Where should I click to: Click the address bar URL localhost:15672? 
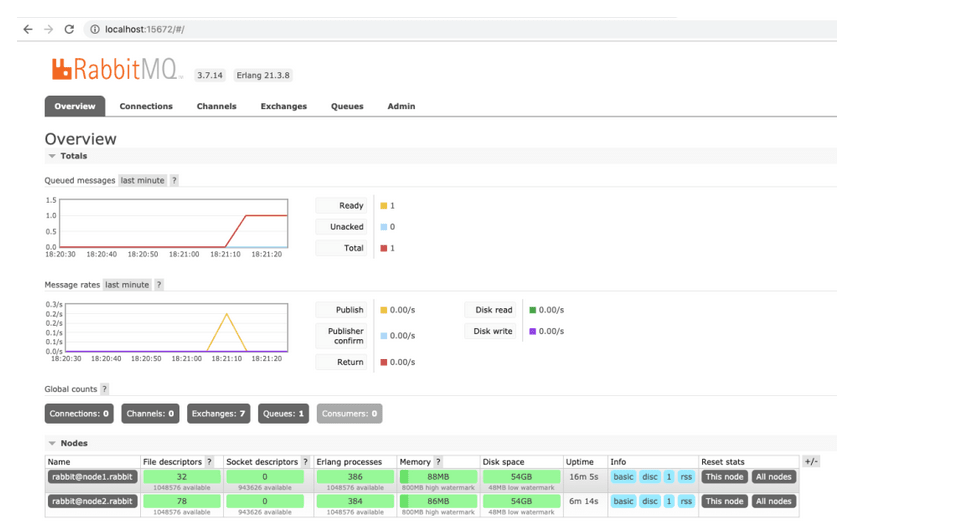pyautogui.click(x=144, y=29)
